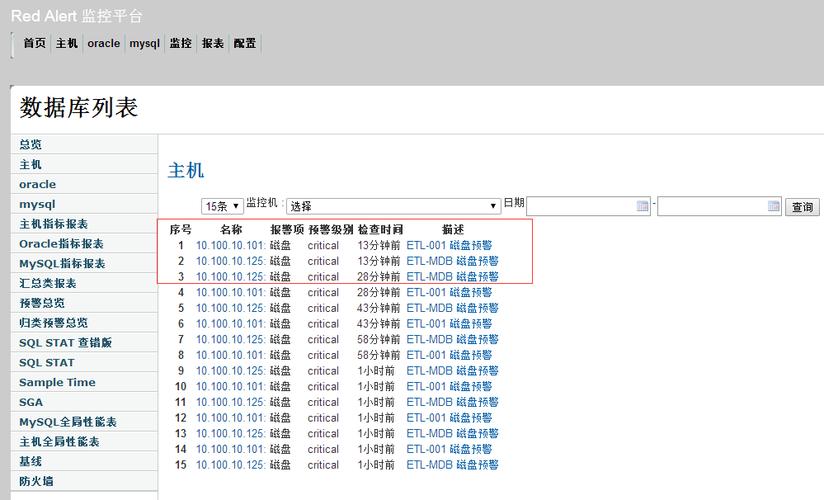
Task: Select 主机 in the left sidebar
Action: click(x=84, y=165)
